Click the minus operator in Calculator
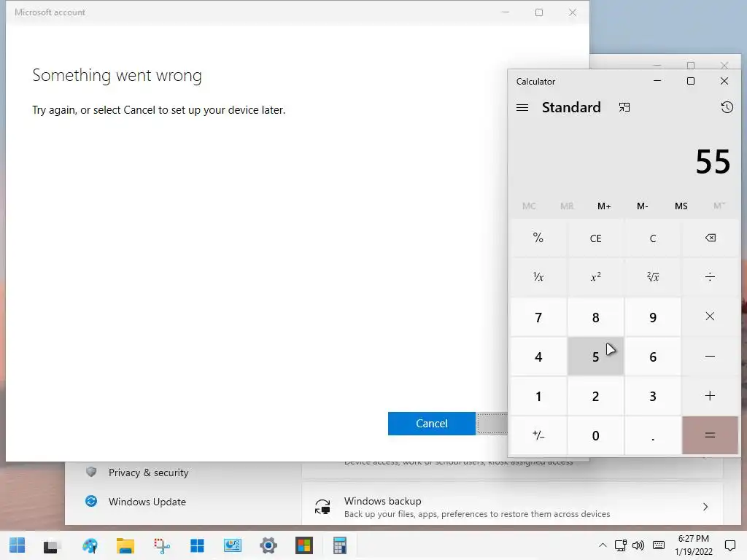Image resolution: width=747 pixels, height=560 pixels. [x=710, y=356]
